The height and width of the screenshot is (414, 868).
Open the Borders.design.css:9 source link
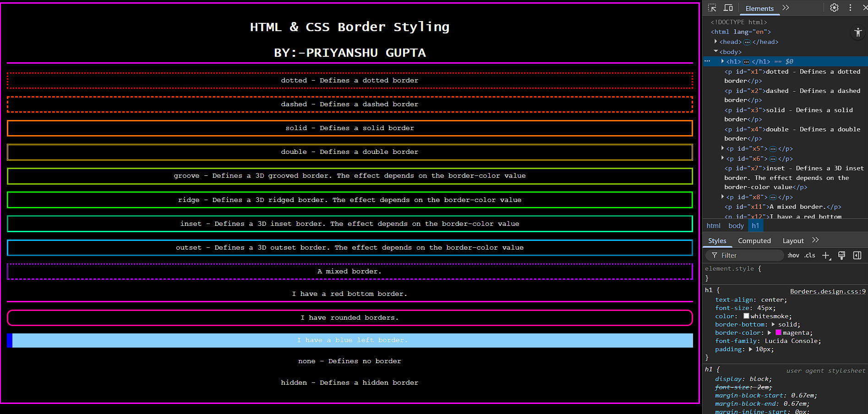pos(827,291)
